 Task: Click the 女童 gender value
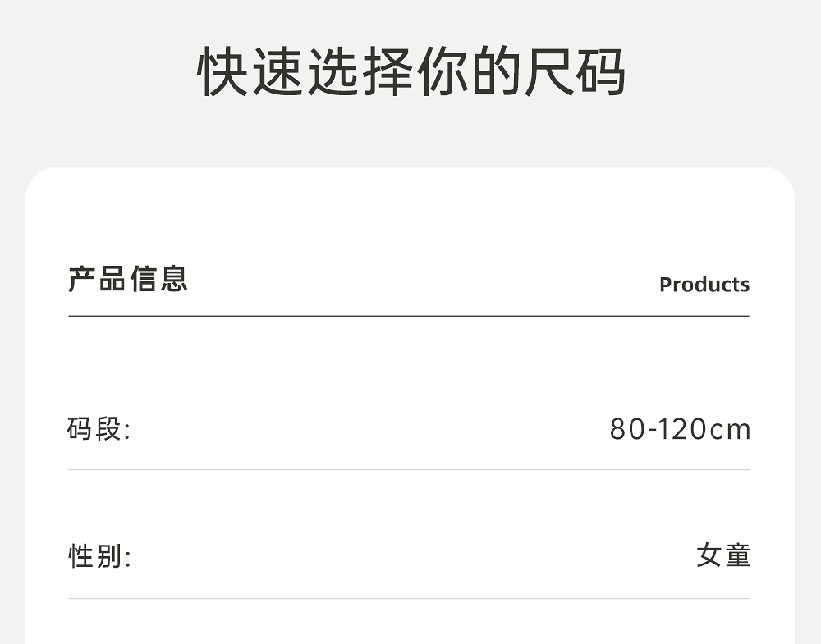(723, 556)
